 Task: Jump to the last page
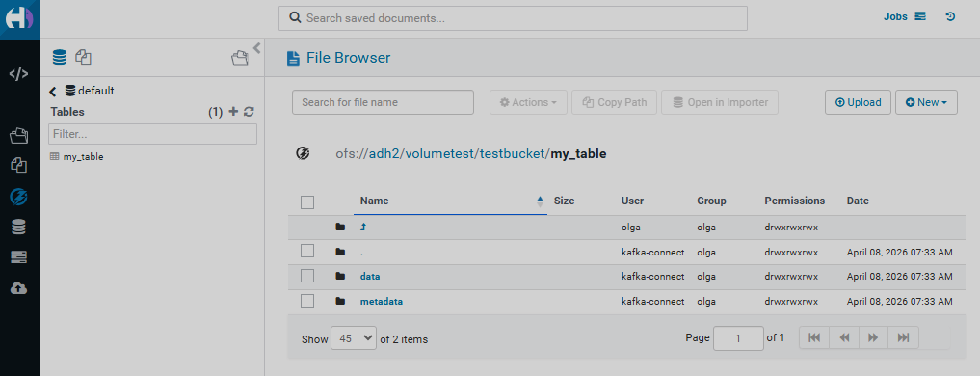pyautogui.click(x=903, y=337)
